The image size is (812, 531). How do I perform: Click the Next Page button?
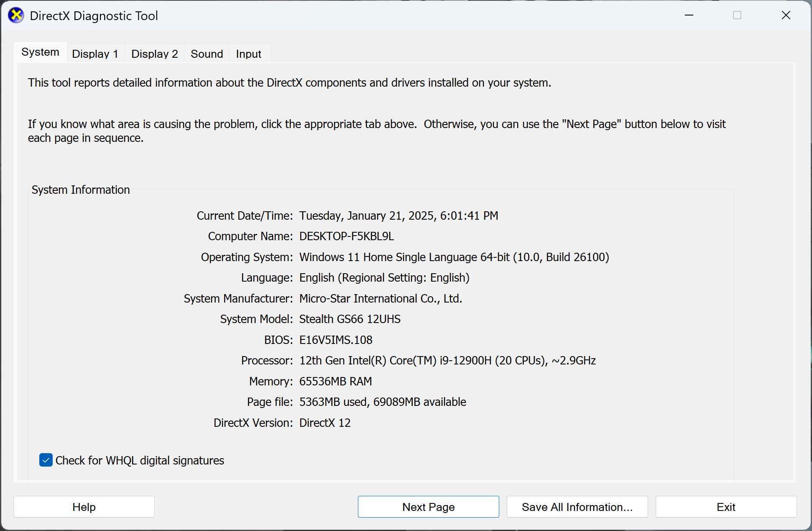pyautogui.click(x=428, y=507)
